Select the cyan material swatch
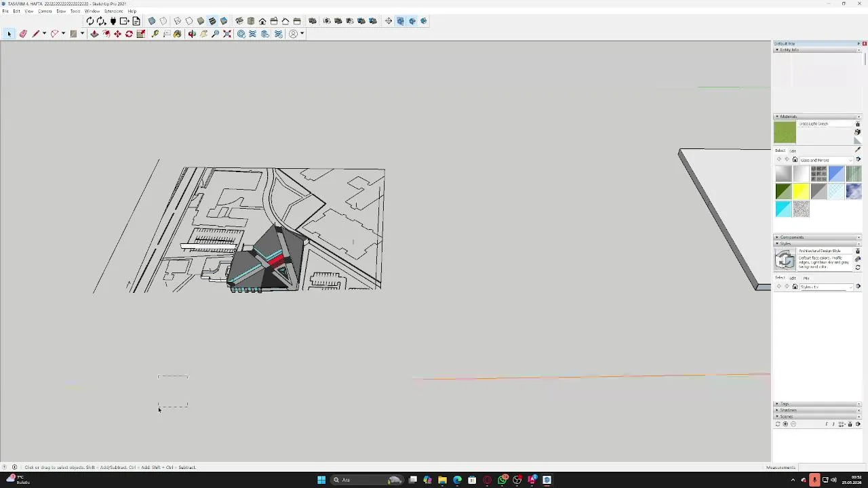 pos(783,209)
